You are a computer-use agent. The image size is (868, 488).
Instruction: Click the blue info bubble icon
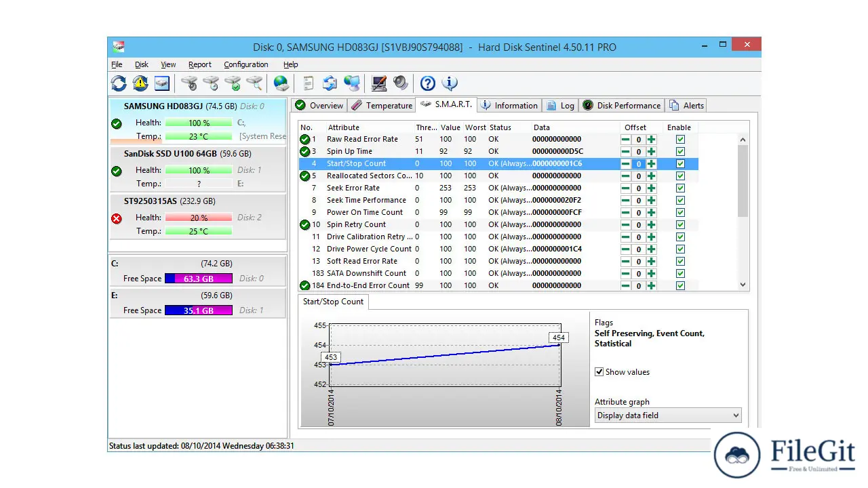click(450, 83)
